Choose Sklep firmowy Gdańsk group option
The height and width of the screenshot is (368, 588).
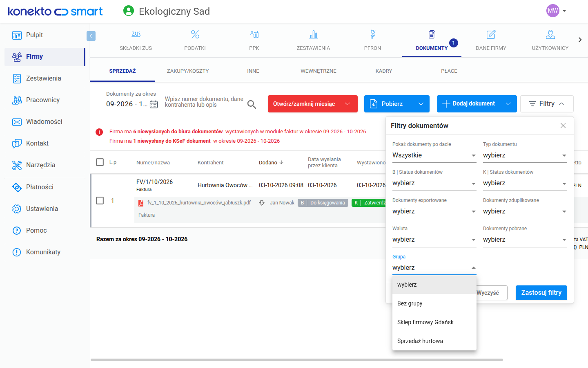[x=434, y=322]
